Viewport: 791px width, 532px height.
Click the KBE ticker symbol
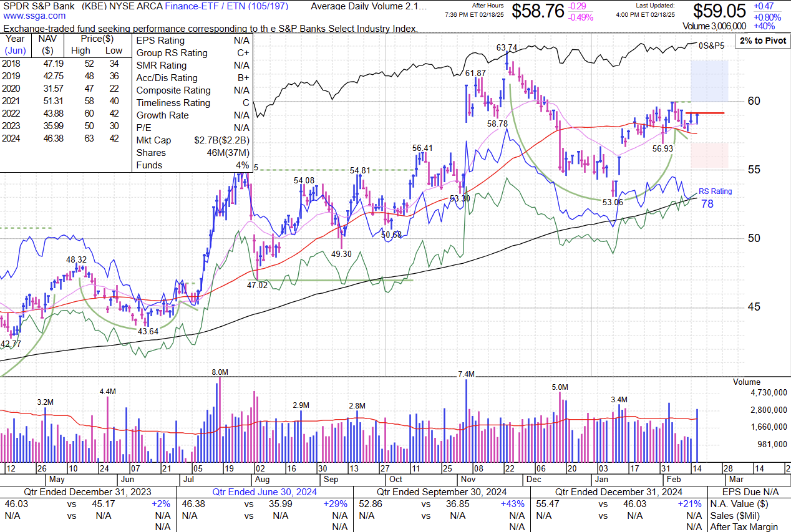point(96,7)
